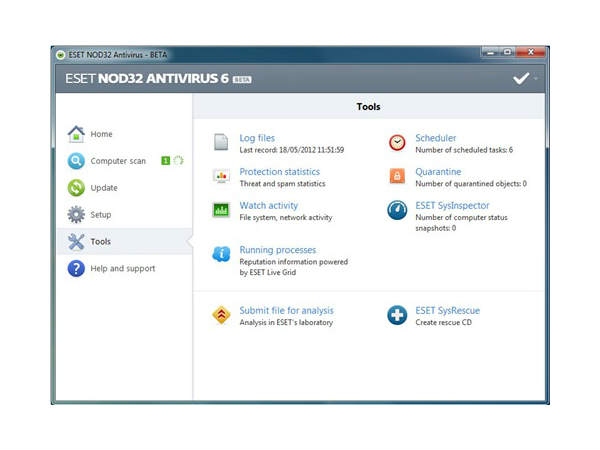Click the Scheduler clock icon
600x450 pixels.
pos(397,143)
